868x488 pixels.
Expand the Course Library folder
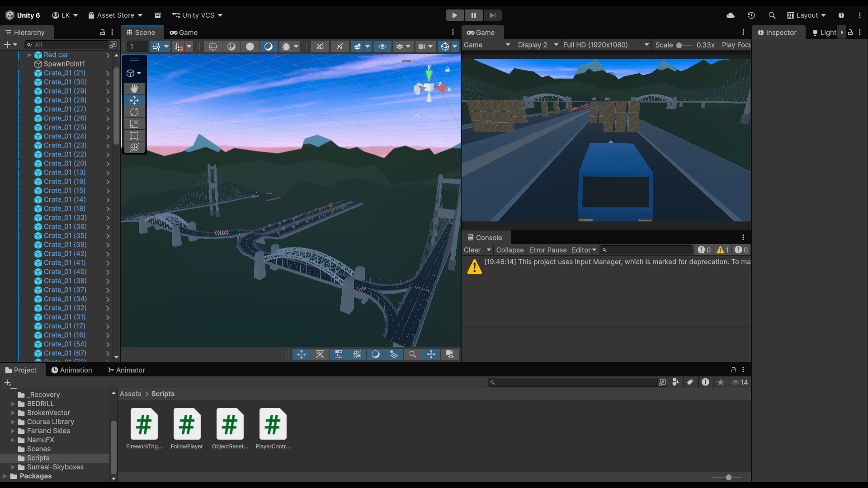13,422
